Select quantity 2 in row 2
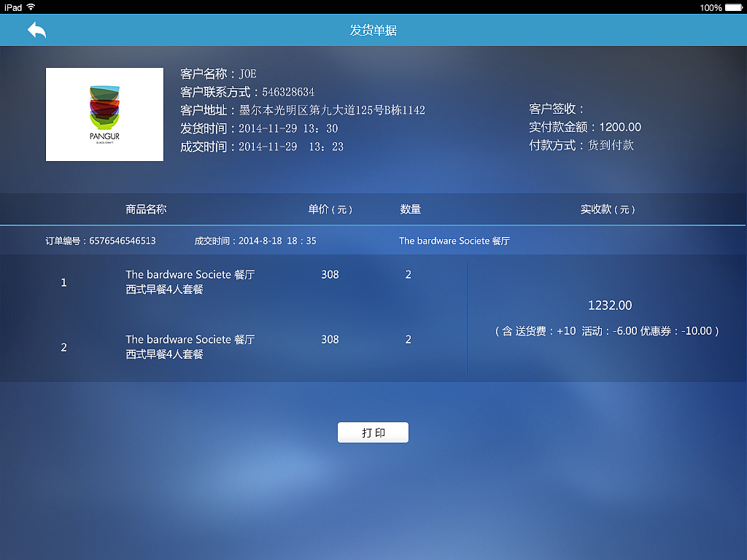This screenshot has width=747, height=560. 409,340
